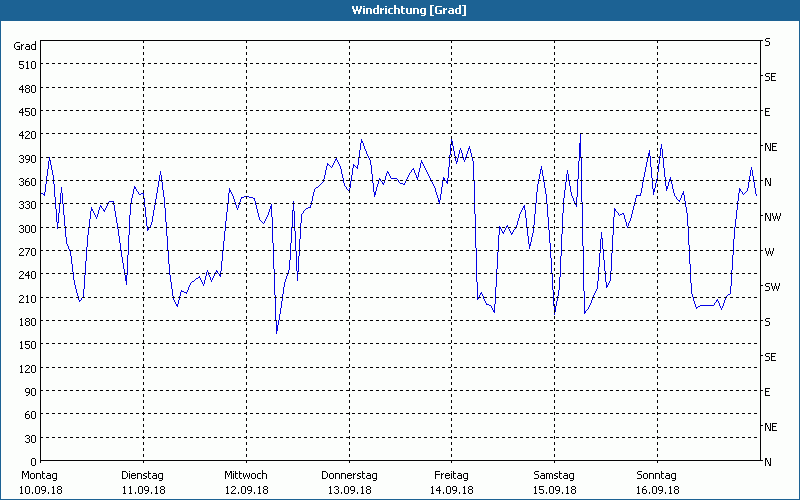Select the 60 y-axis value
Screen dimensions: 800x500
[31, 415]
